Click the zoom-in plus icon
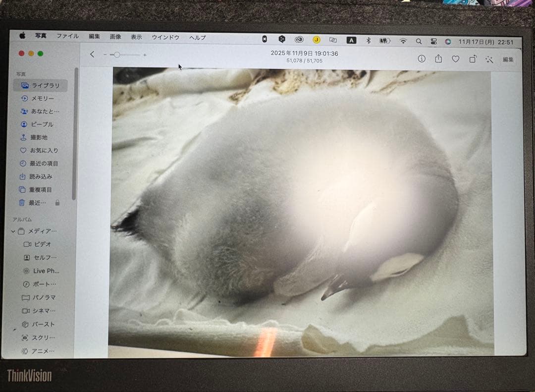 coord(145,55)
